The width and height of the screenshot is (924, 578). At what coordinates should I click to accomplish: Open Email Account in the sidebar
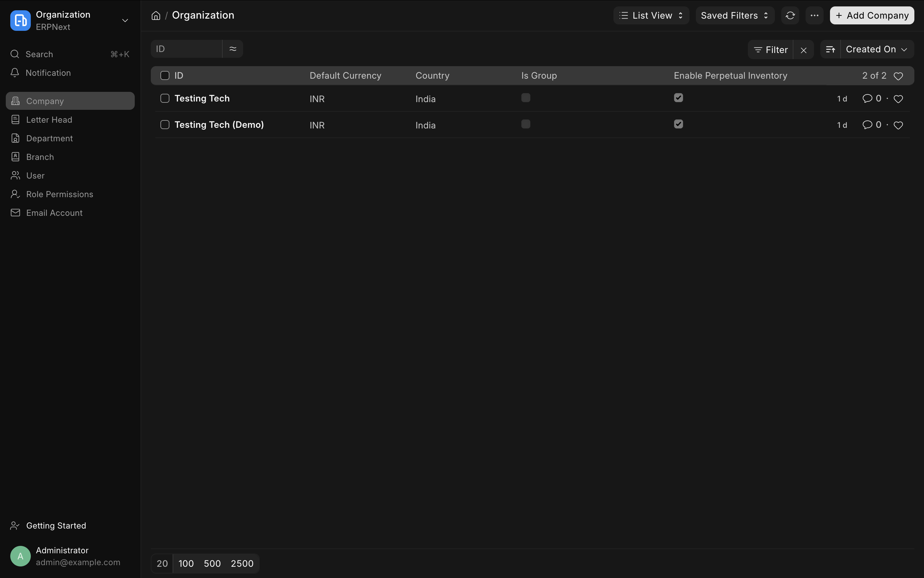click(x=70, y=213)
